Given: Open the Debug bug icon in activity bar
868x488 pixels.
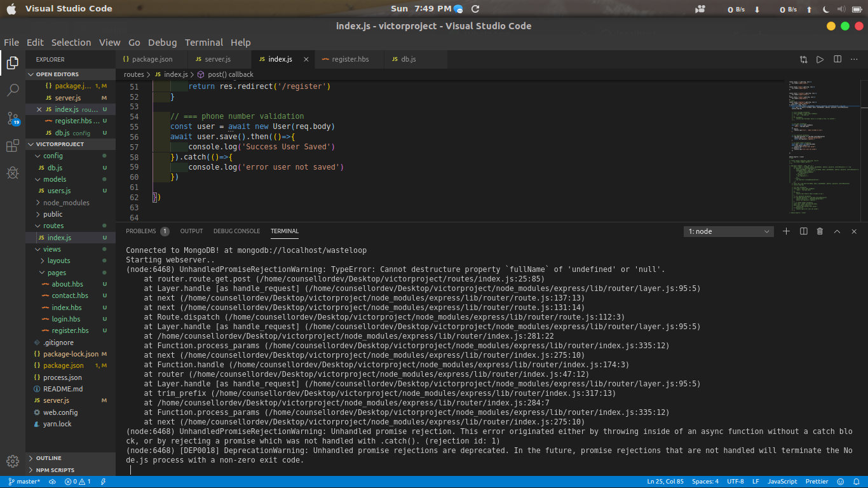Looking at the screenshot, I should (12, 173).
